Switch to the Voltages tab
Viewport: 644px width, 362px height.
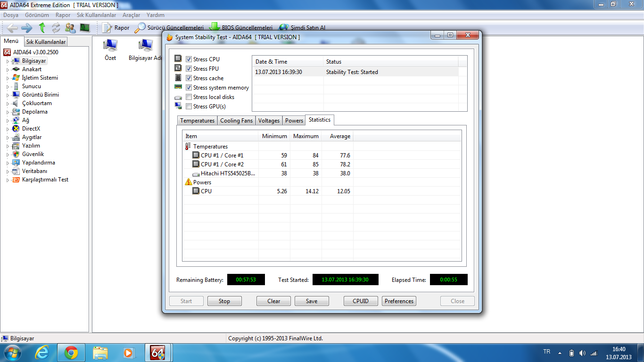click(x=269, y=121)
